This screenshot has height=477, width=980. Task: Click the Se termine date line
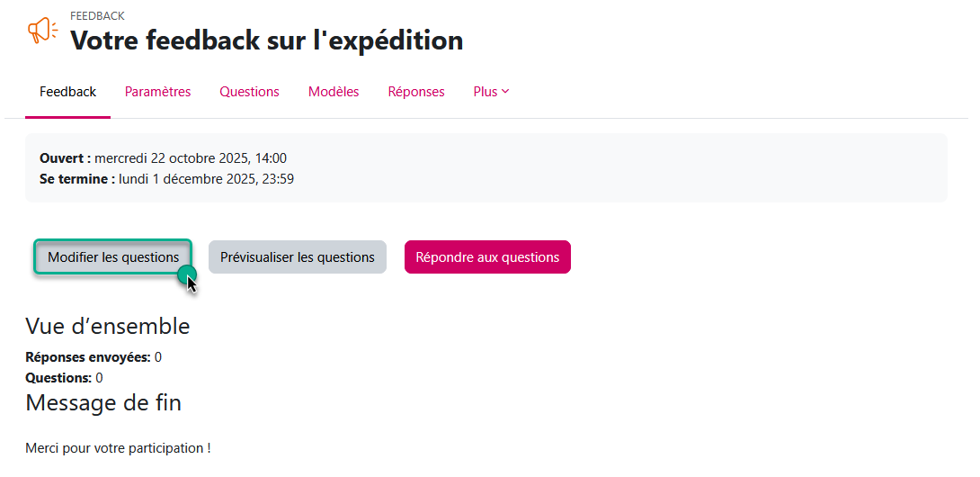[x=166, y=179]
